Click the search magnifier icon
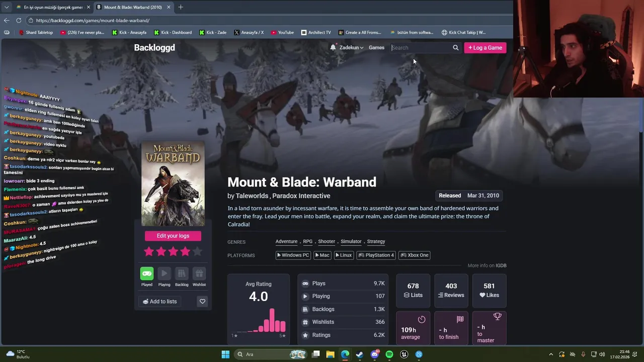This screenshot has height=362, width=644. (x=456, y=48)
